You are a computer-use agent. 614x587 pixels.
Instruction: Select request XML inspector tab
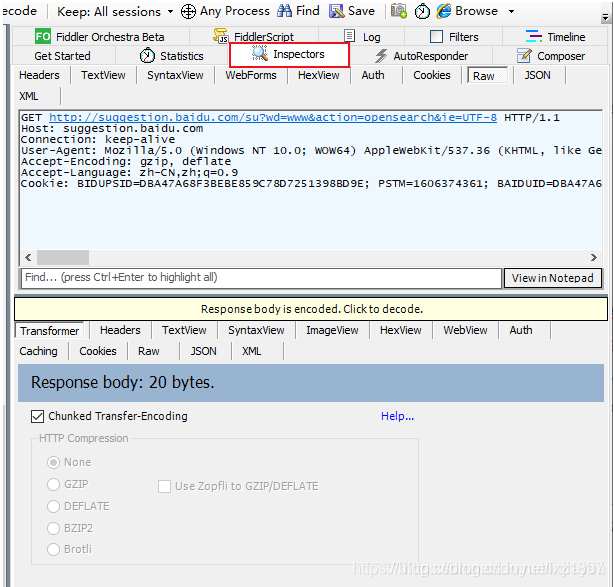point(29,96)
